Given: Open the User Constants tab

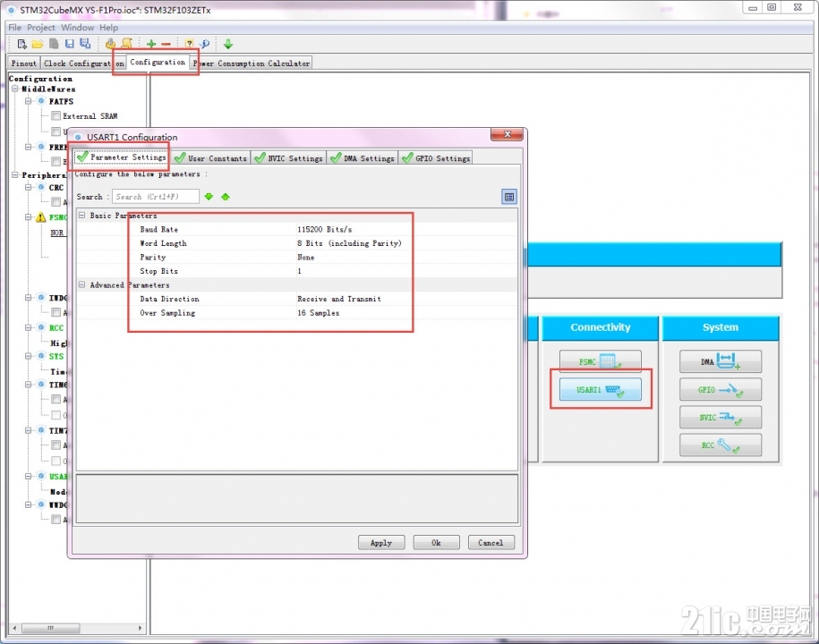Looking at the screenshot, I should tap(211, 158).
